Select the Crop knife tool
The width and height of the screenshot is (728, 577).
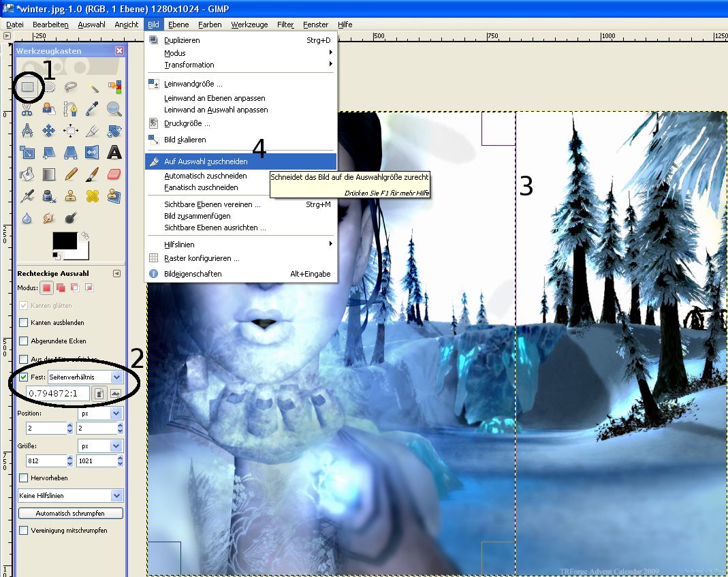pos(93,131)
